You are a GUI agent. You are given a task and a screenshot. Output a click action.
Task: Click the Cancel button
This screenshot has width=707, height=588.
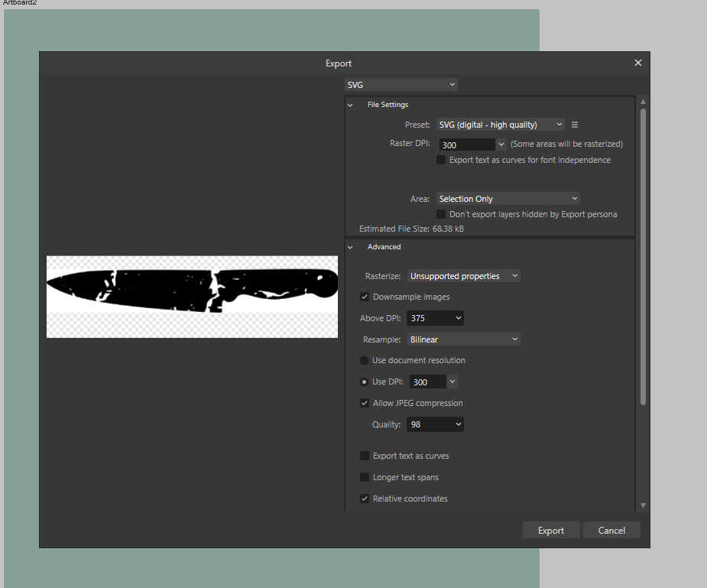pos(611,531)
